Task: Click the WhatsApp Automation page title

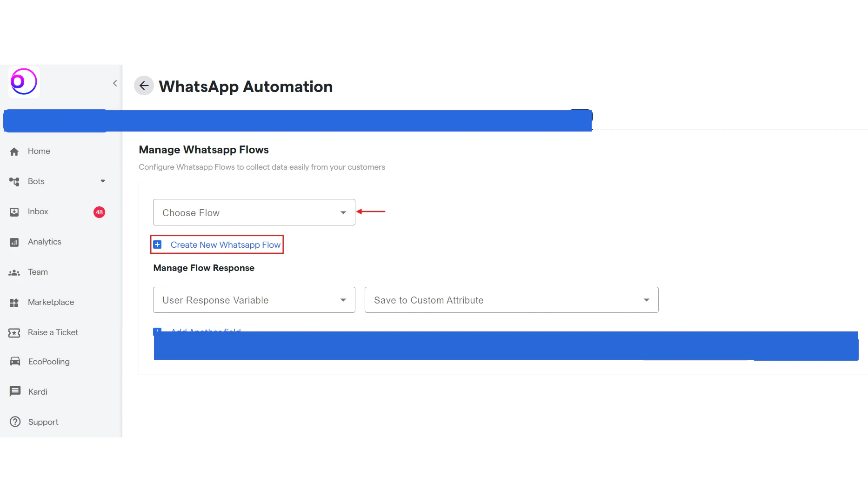Action: click(246, 86)
